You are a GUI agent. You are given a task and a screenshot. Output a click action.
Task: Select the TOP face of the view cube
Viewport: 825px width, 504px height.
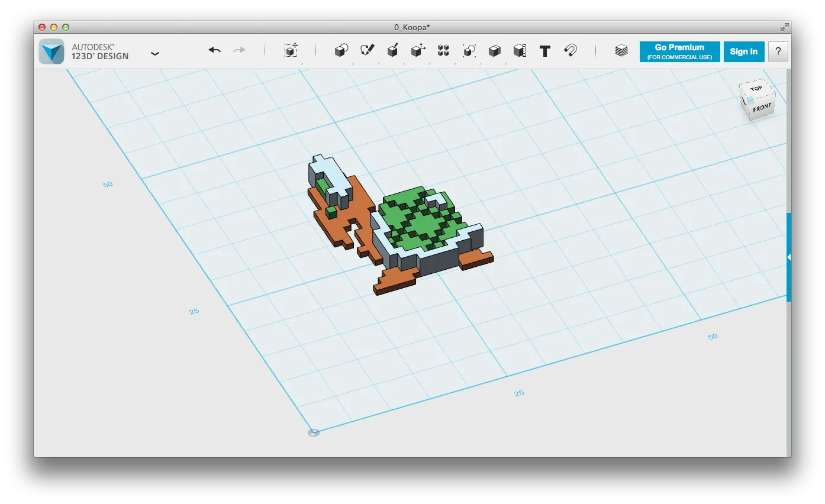[756, 89]
